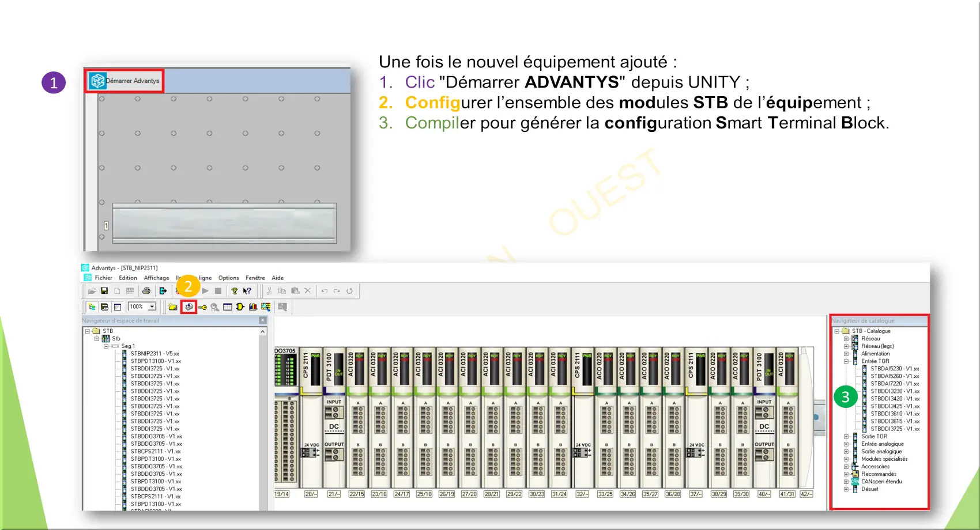Click the workspace tree scrollbar up arrow
Screen dimensions: 980x530
pyautogui.click(x=263, y=332)
